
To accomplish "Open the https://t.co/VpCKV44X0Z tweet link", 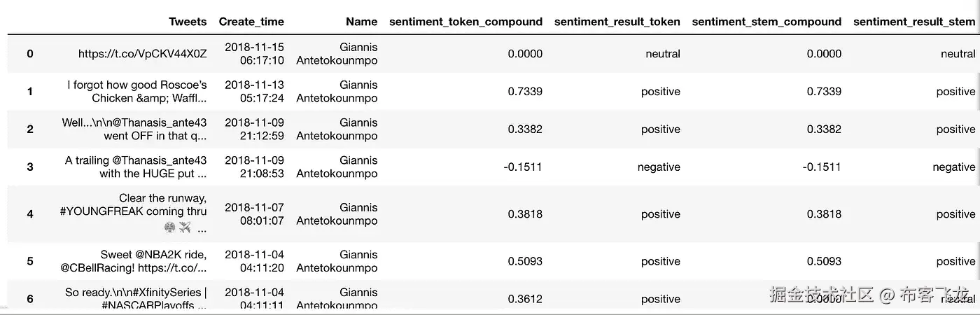I will click(x=142, y=54).
